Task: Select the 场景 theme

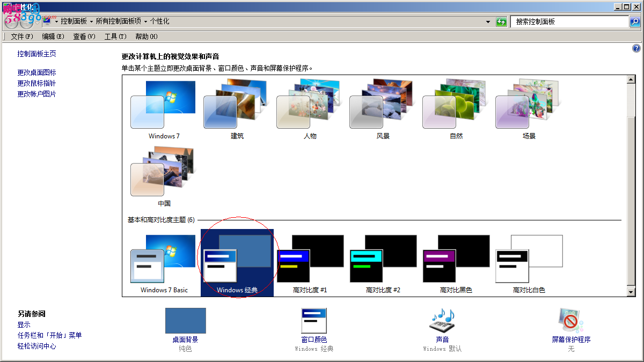Action: click(529, 110)
